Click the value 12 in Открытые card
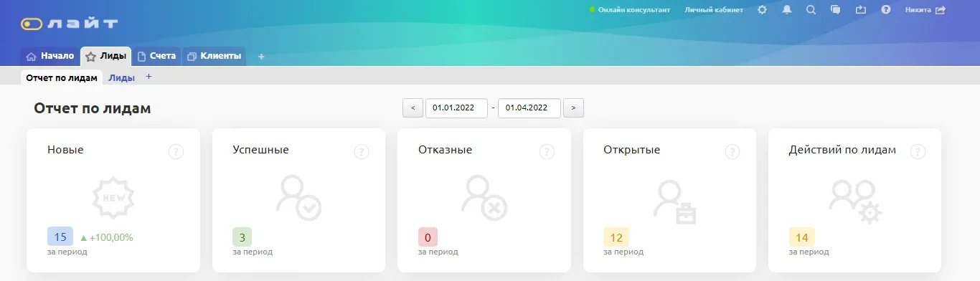 [616, 237]
